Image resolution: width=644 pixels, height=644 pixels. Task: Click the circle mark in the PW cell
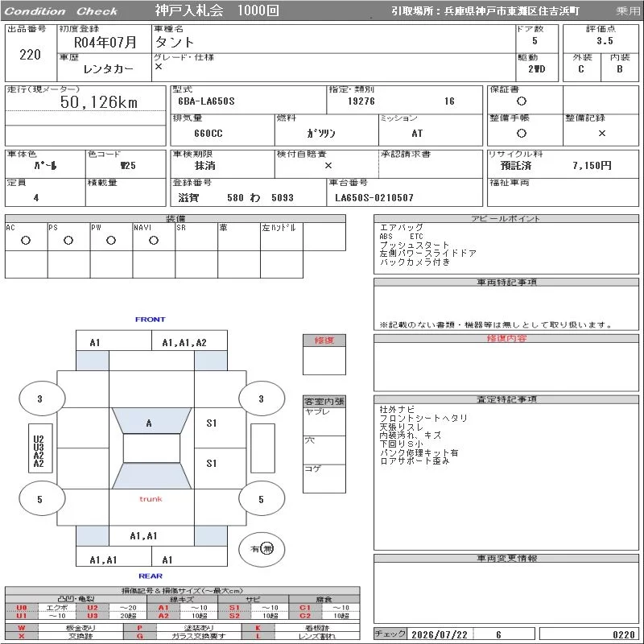pyautogui.click(x=111, y=240)
